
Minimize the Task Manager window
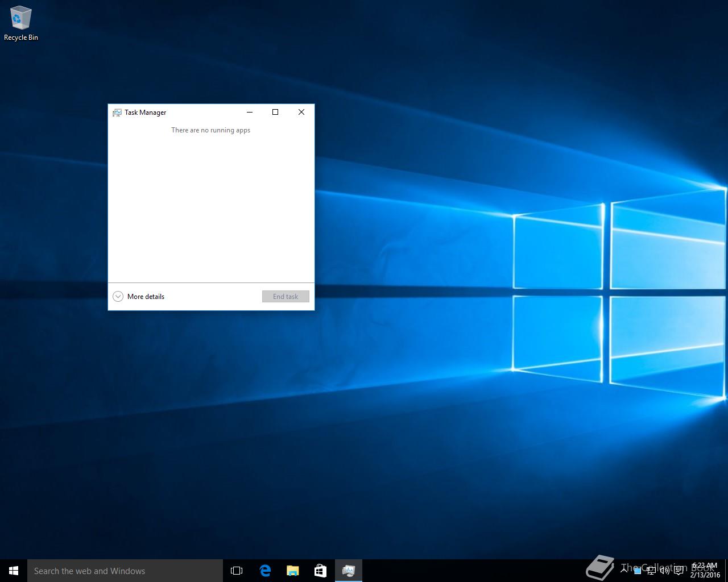click(249, 112)
